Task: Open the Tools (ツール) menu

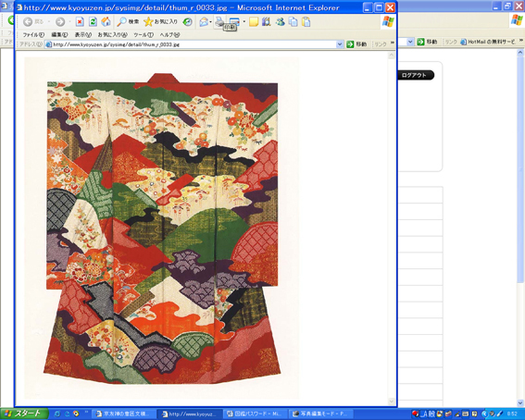Action: (x=144, y=35)
